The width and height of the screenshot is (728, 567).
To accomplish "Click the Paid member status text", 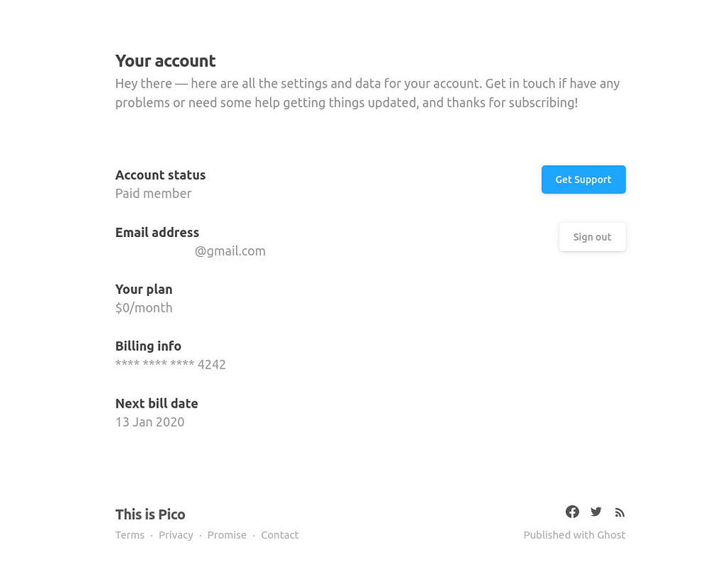I will (153, 193).
